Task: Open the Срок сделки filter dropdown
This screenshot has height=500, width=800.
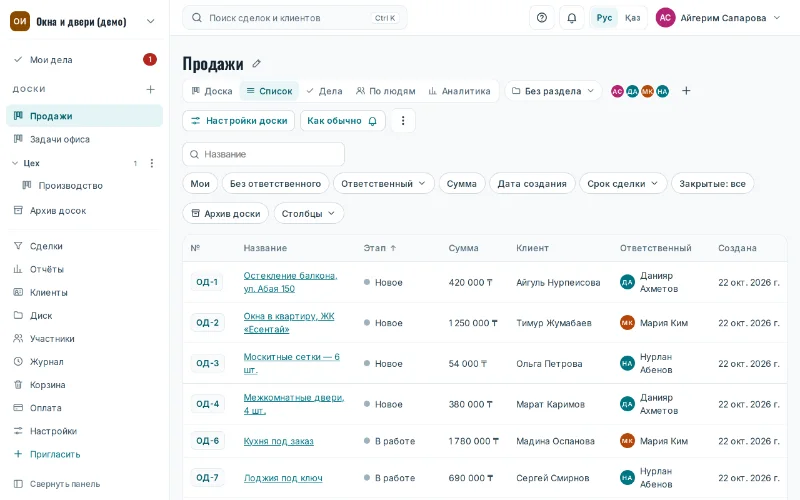Action: (623, 184)
